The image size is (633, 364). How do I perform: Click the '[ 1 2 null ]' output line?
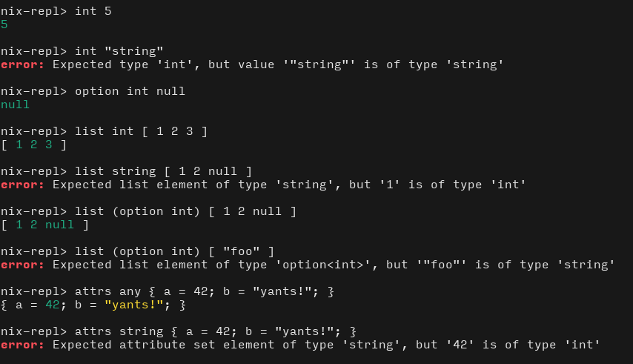pos(44,225)
